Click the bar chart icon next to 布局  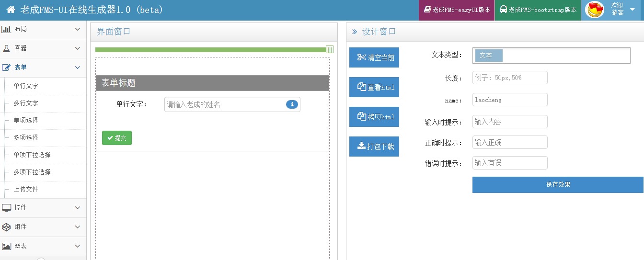(7, 29)
